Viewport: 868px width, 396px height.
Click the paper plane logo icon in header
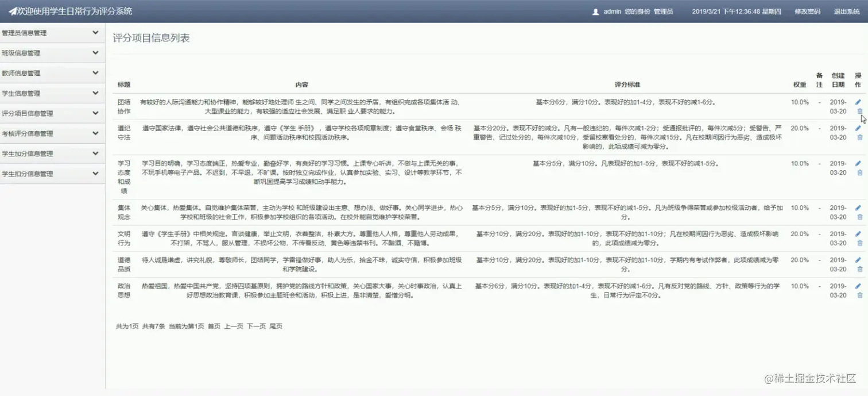(x=13, y=11)
